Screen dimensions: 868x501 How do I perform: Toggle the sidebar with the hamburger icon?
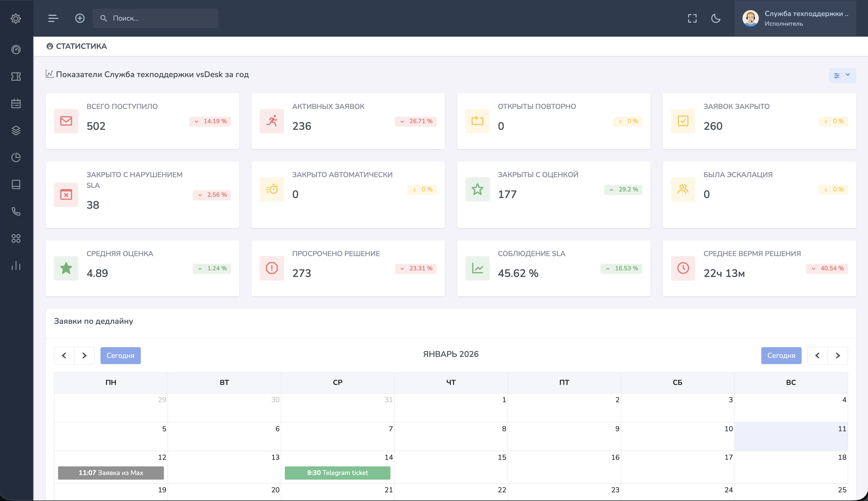point(53,18)
